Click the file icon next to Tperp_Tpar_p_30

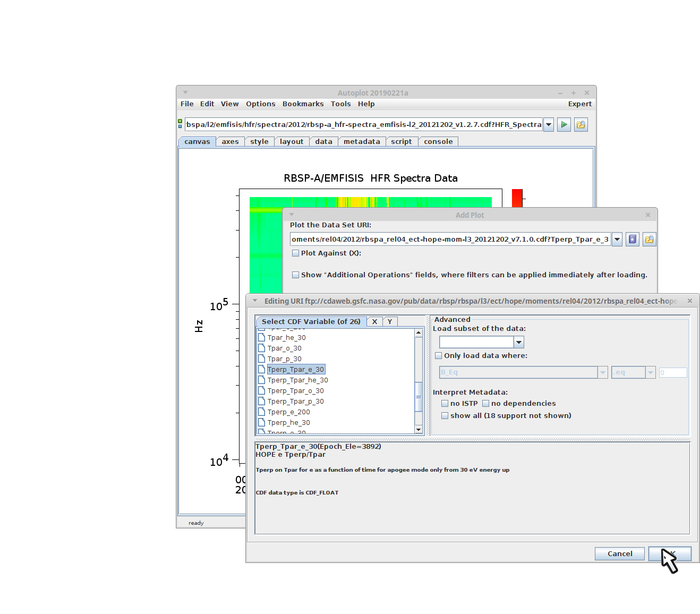261,401
